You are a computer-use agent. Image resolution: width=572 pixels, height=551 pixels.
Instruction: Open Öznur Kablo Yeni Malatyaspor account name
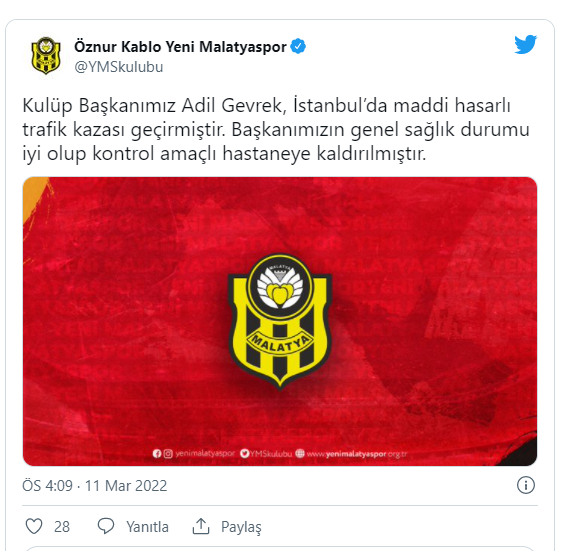(x=180, y=47)
